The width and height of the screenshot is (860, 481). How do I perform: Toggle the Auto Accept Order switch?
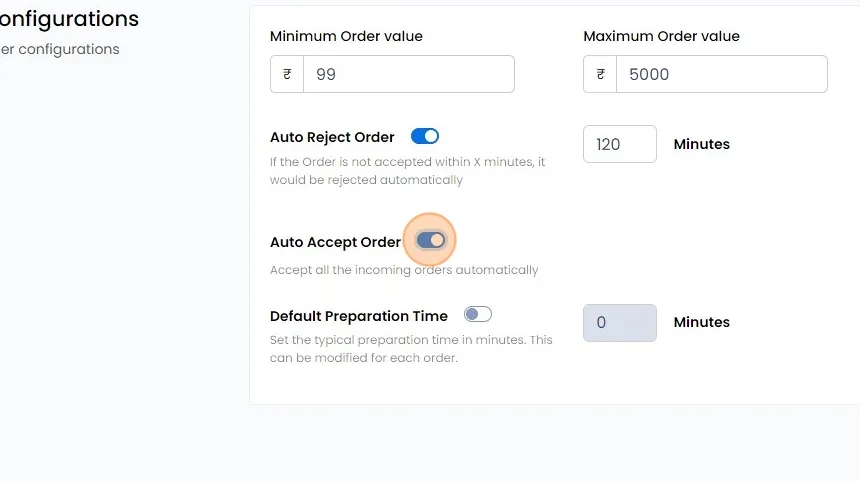[x=430, y=240]
